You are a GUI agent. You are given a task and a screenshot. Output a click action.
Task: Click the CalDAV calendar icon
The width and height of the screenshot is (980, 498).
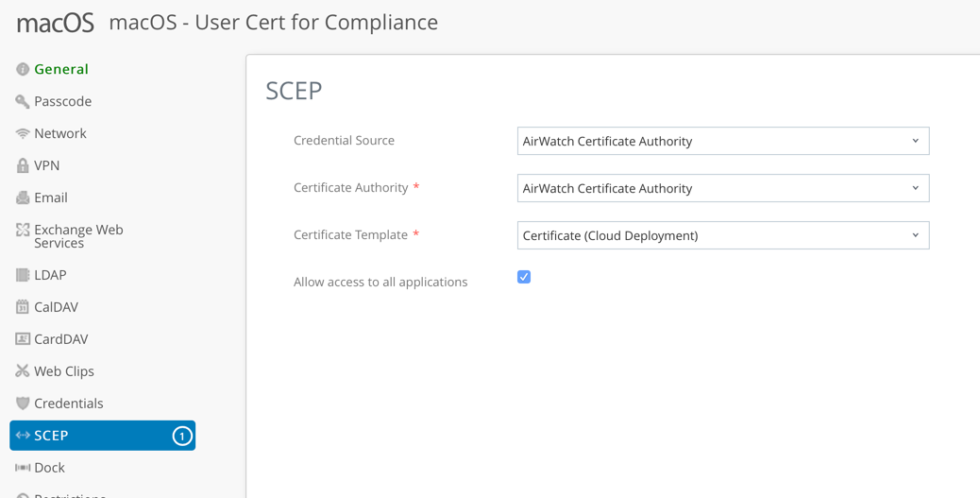(x=23, y=306)
